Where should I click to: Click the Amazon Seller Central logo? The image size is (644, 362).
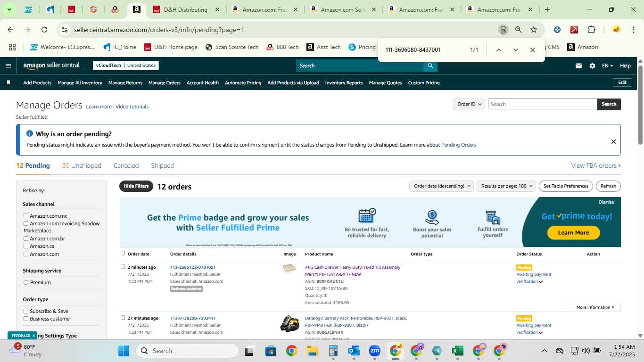tap(51, 66)
